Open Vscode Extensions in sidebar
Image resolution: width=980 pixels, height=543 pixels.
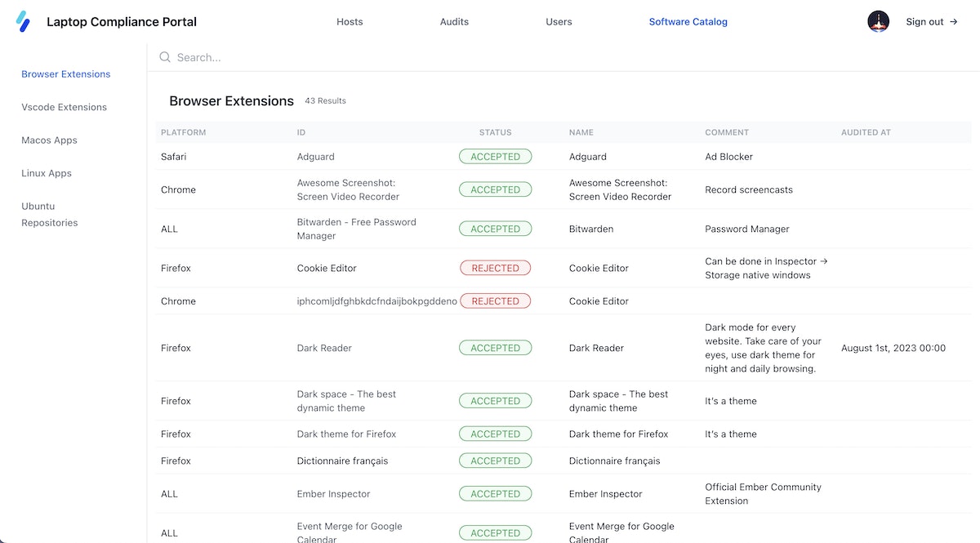tap(64, 107)
